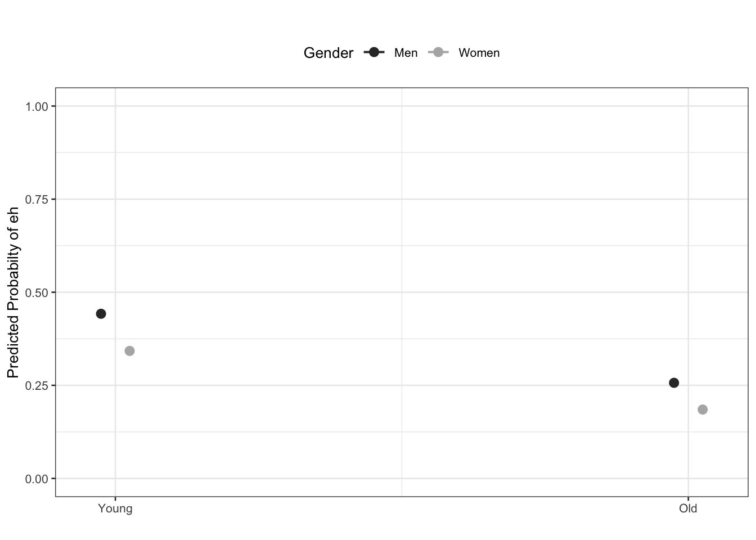This screenshot has height=540, width=756.
Task: Click the Gender legend title
Action: pos(328,53)
